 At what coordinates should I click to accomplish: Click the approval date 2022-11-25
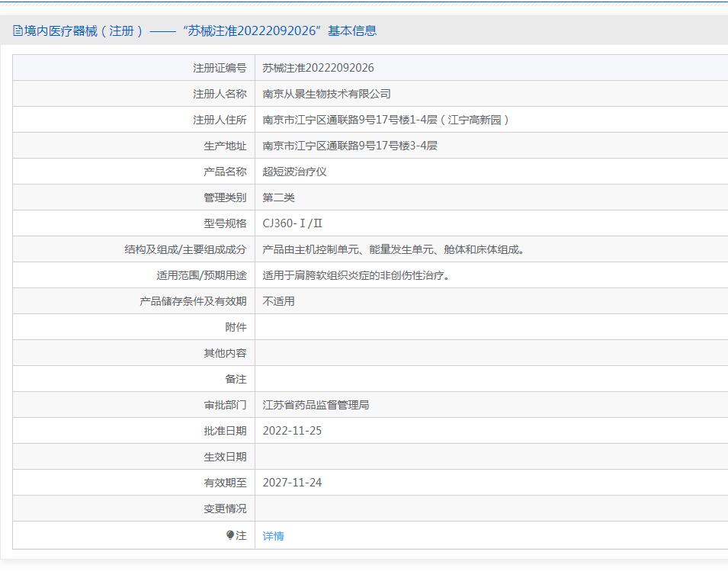point(292,431)
